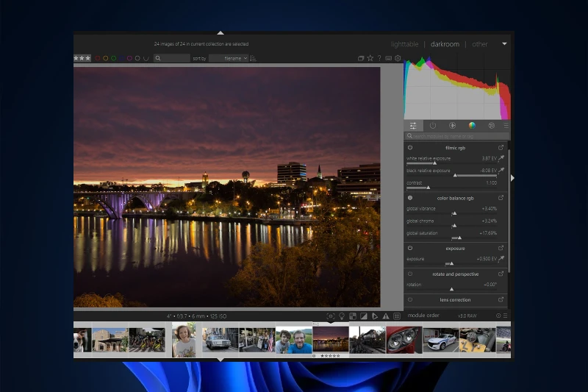Filter by green color label
The image size is (588, 392).
(x=113, y=58)
